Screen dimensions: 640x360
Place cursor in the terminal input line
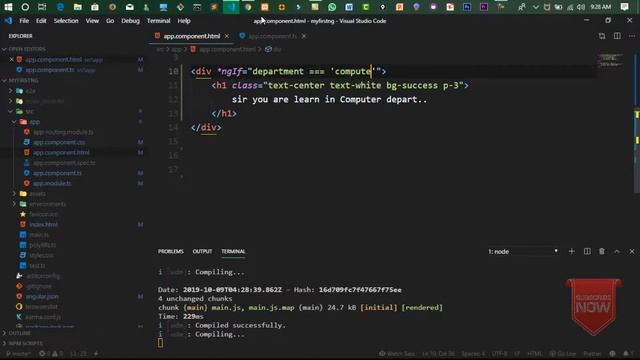pos(160,343)
